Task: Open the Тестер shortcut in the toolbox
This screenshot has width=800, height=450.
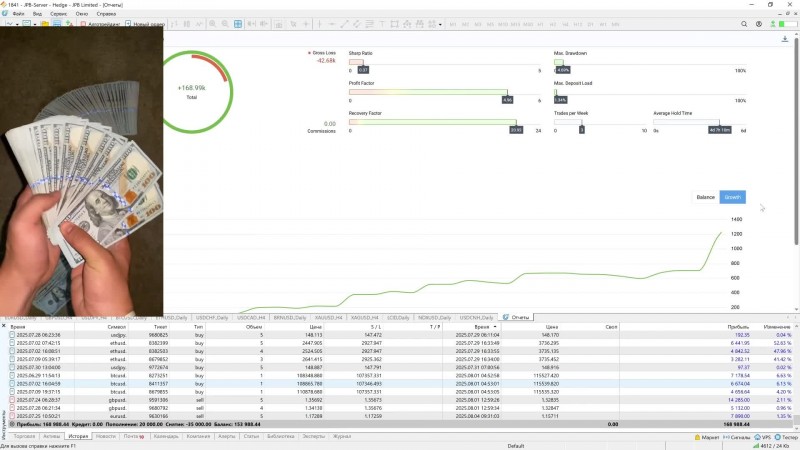Action: 786,437
